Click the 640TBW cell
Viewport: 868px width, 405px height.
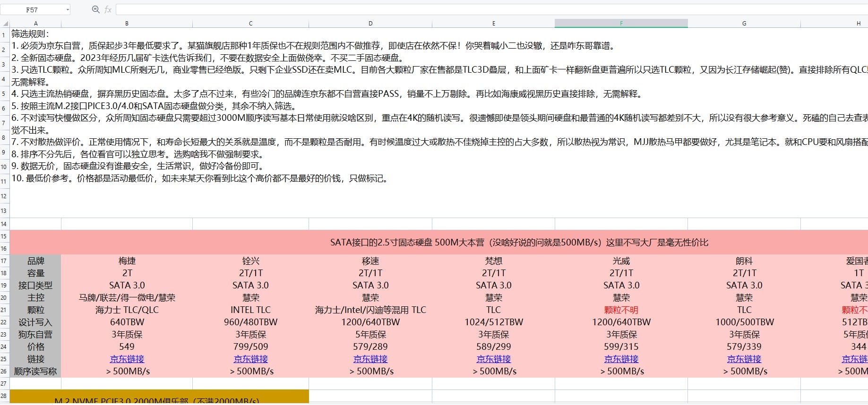click(127, 322)
